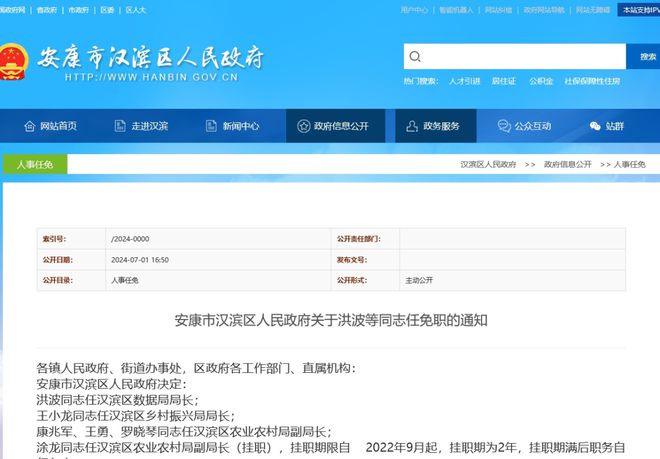Image resolution: width=660 pixels, height=459 pixels.
Task: Open the 新闻中心 menu item
Action: pyautogui.click(x=232, y=126)
